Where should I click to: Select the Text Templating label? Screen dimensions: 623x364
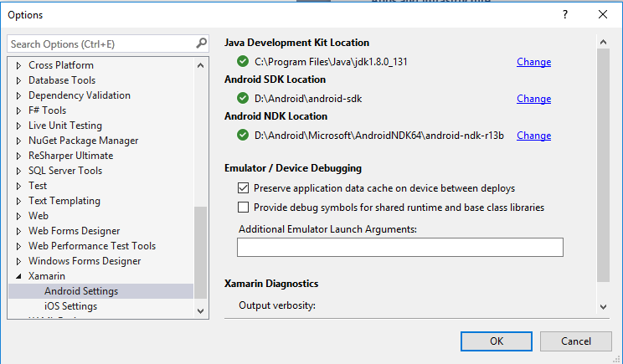tap(64, 201)
